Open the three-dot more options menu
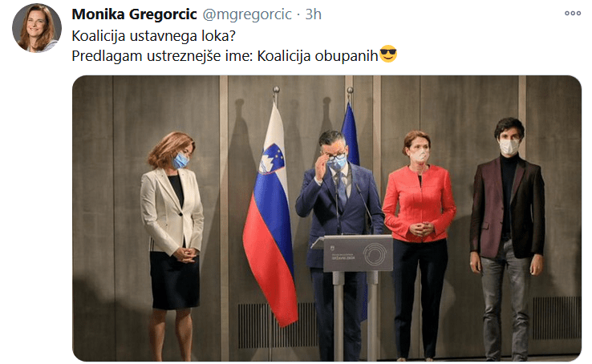Viewport: 592px width, 364px height. (x=573, y=13)
